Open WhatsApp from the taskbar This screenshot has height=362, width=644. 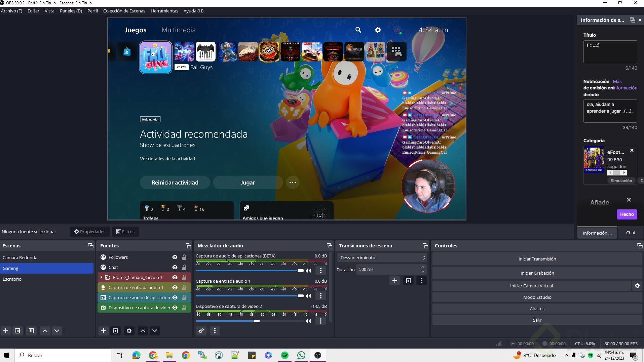point(301,355)
